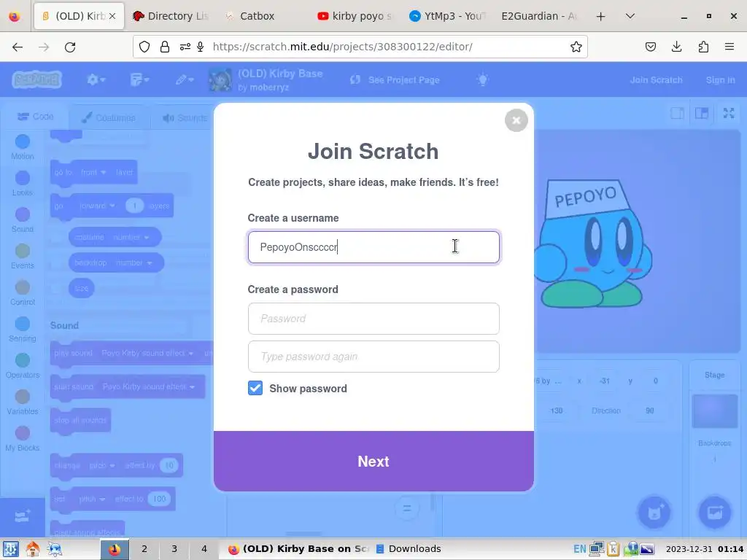Open Firefox application menu

point(729,47)
